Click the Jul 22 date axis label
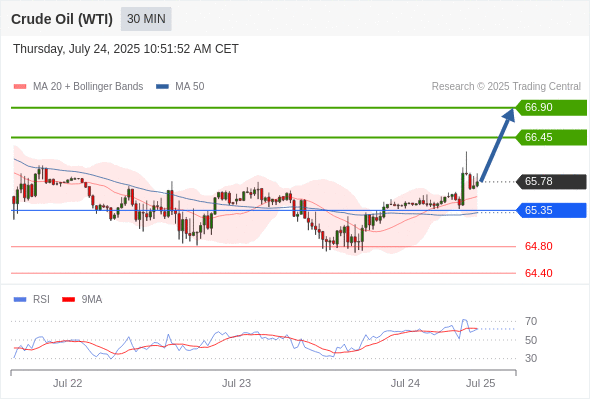The height and width of the screenshot is (400, 590). (x=67, y=383)
